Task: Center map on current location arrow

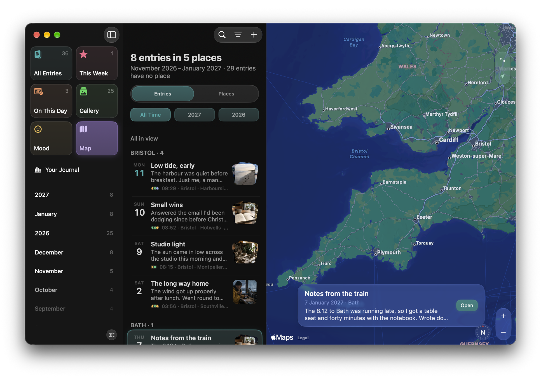Action: 502,76
